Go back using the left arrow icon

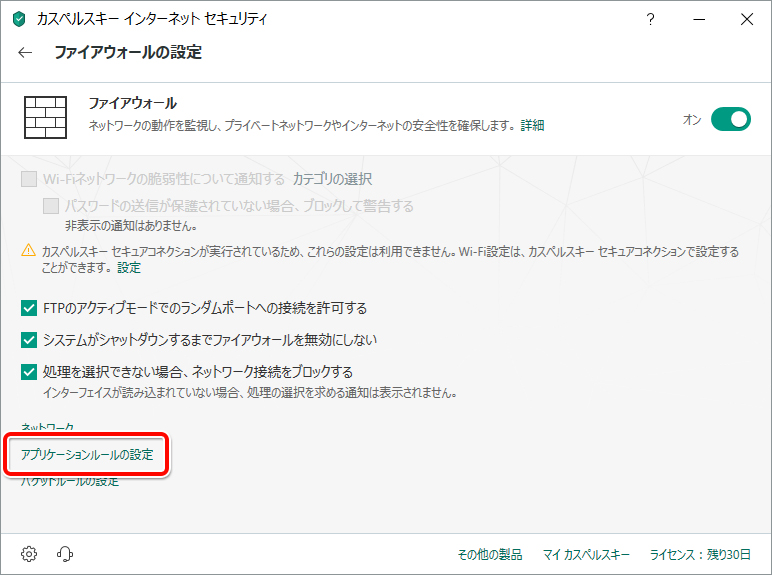click(25, 53)
